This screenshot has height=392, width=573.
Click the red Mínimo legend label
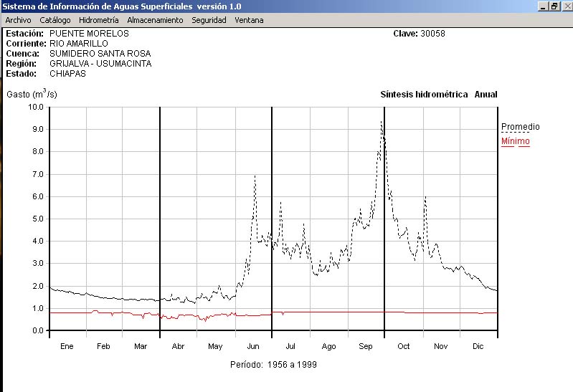tap(515, 141)
